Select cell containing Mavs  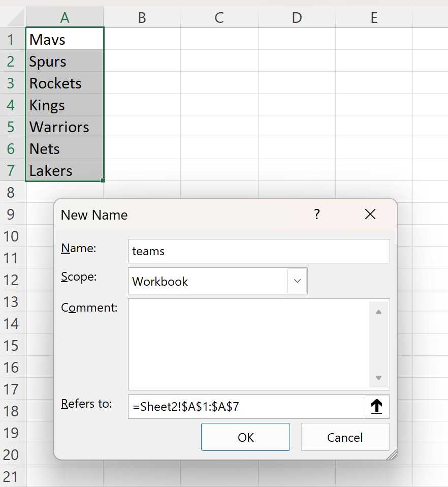tap(65, 39)
